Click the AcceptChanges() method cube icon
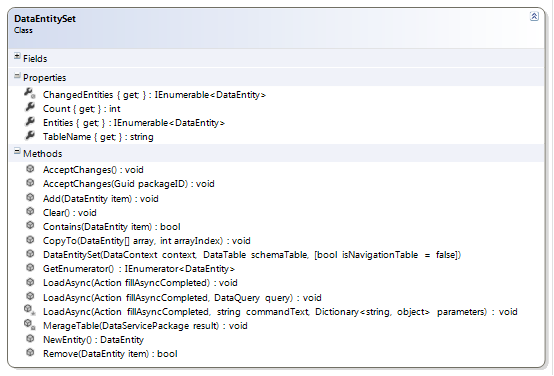554x376 pixels. (x=30, y=169)
